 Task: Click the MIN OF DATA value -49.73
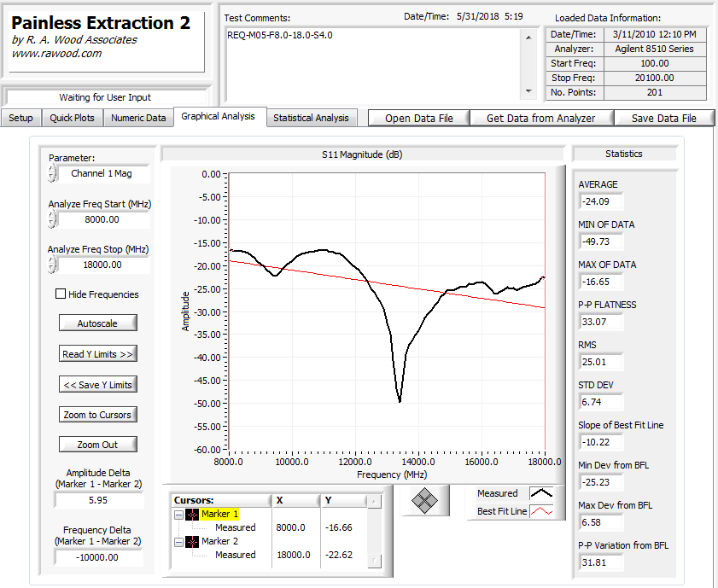click(600, 242)
